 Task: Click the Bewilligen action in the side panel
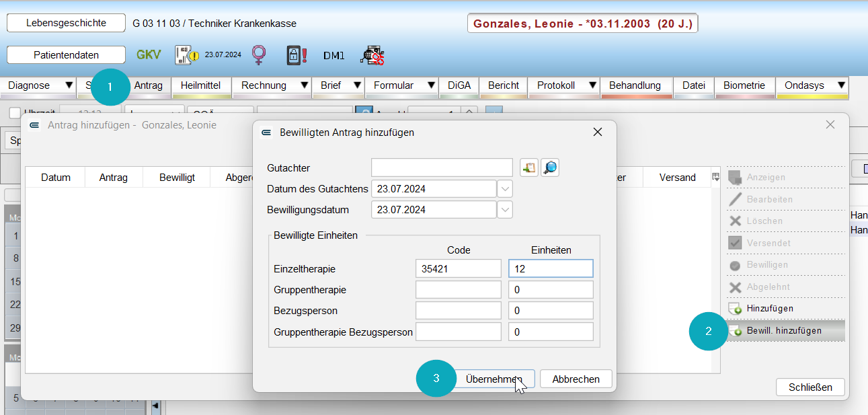click(785, 264)
